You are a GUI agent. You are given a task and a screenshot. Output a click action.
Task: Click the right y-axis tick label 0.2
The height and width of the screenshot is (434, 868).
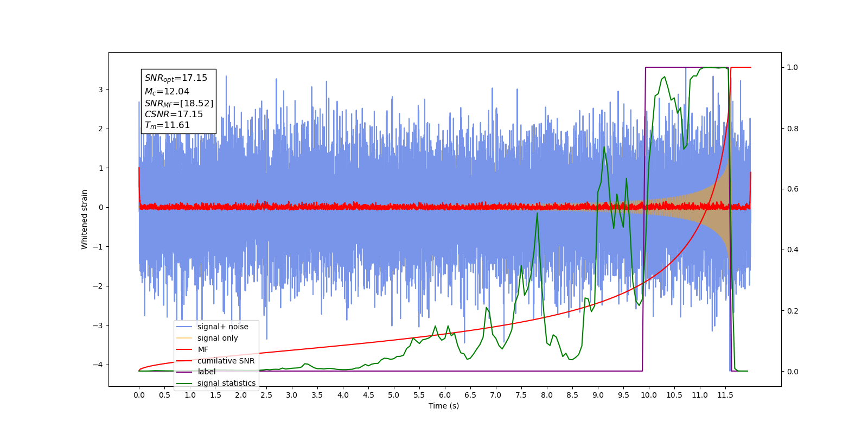click(x=793, y=311)
